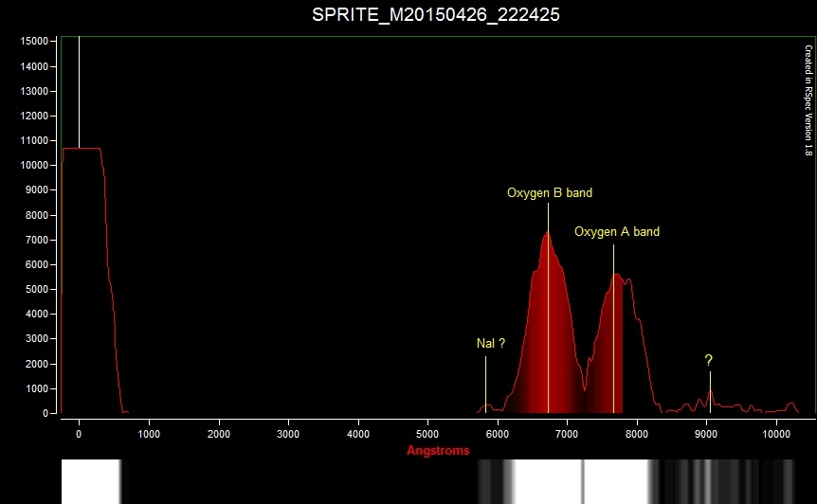Screen dimensions: 817x504
Task: Click the yellow "?" annotation near 9000
Action: [708, 360]
